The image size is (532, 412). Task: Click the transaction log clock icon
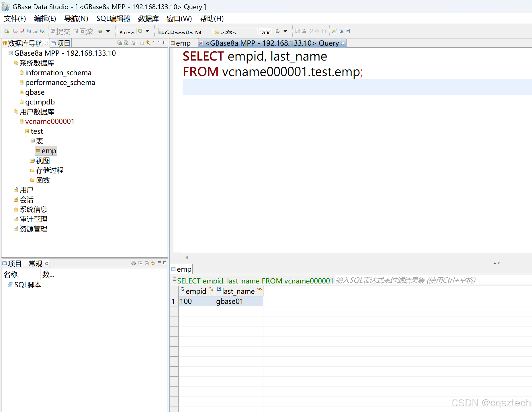140,31
